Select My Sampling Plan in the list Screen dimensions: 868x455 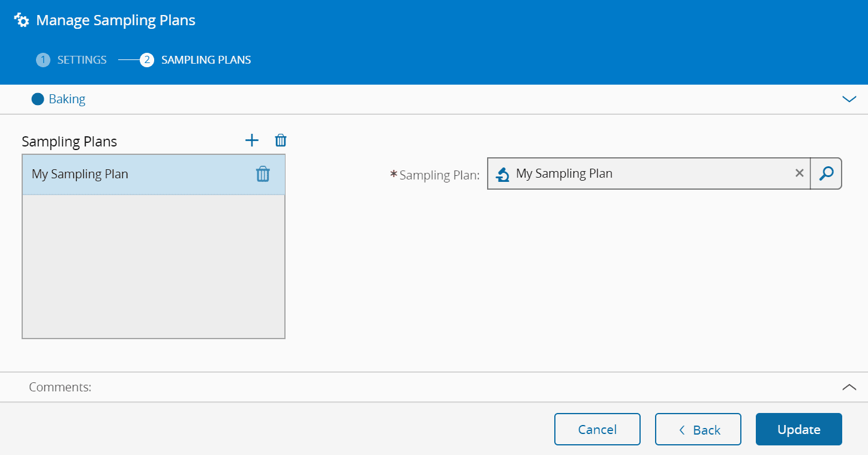tap(120, 174)
